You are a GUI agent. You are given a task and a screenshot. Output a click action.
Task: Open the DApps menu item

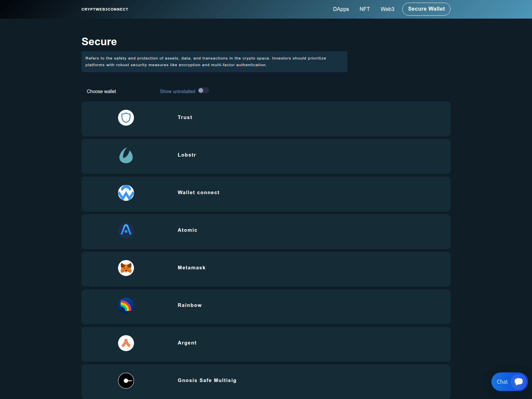[x=341, y=9]
